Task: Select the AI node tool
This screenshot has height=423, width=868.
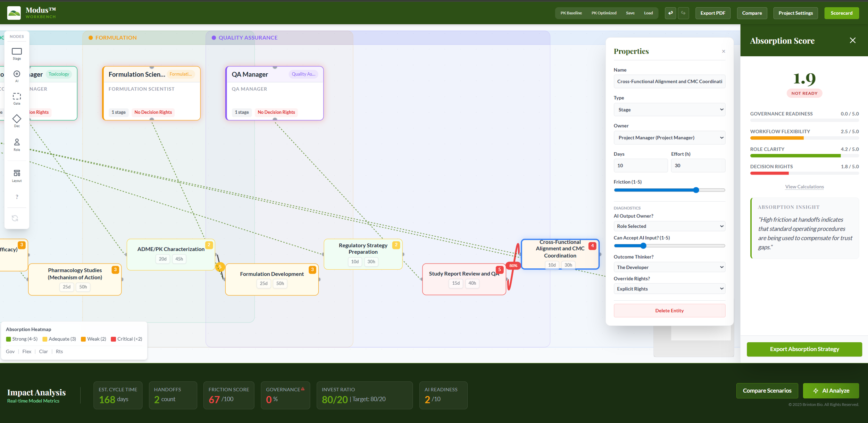Action: (17, 76)
